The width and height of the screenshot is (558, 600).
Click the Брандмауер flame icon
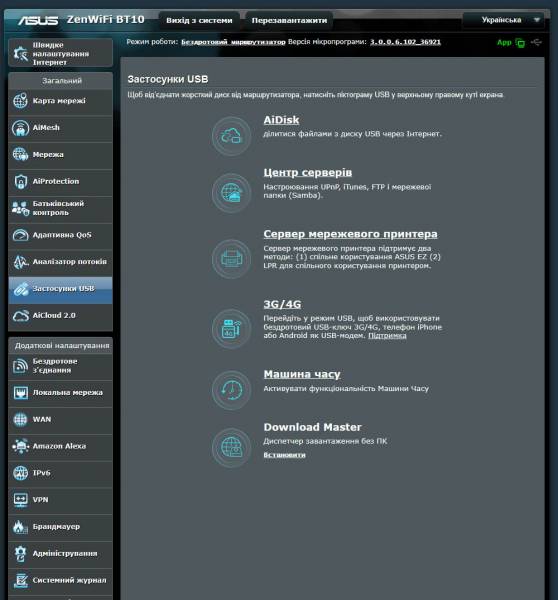click(x=20, y=527)
